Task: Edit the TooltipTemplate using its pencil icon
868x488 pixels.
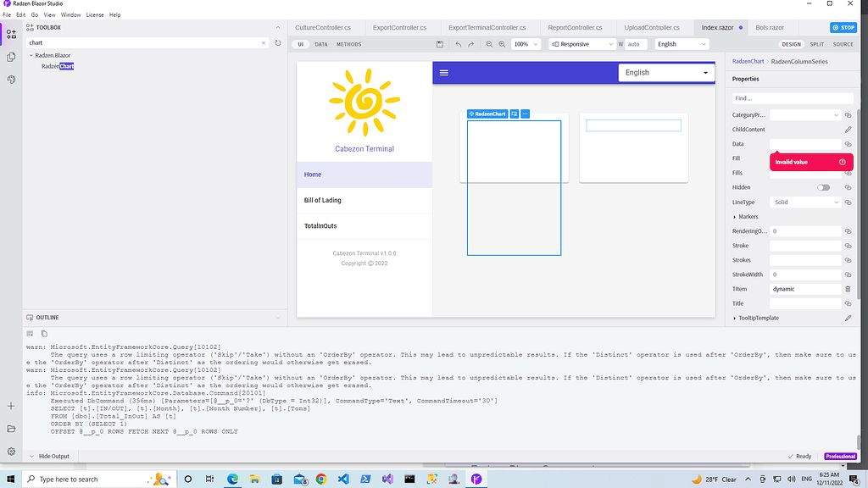Action: click(x=846, y=318)
